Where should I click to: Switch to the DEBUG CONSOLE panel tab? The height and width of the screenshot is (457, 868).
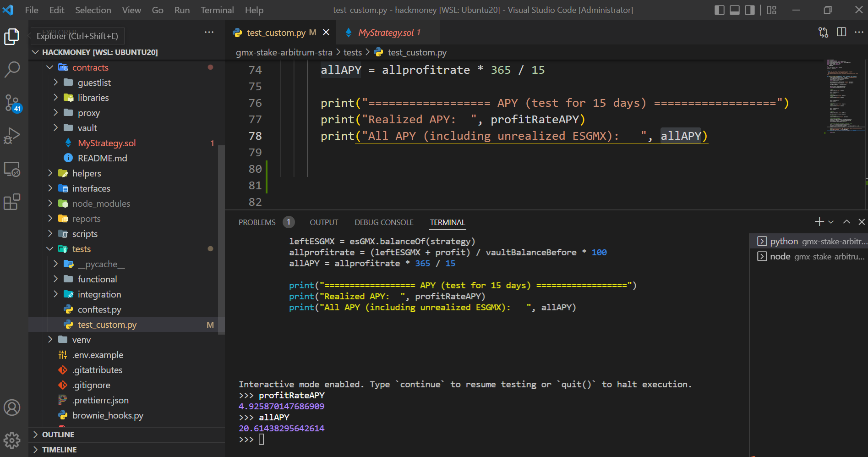[384, 222]
